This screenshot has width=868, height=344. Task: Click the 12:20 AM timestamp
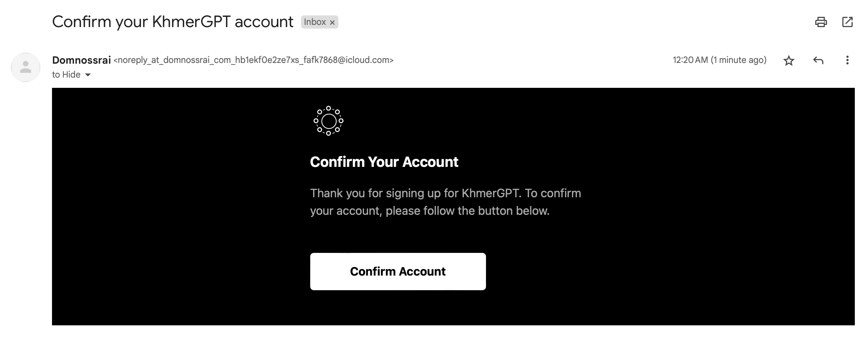(x=690, y=60)
